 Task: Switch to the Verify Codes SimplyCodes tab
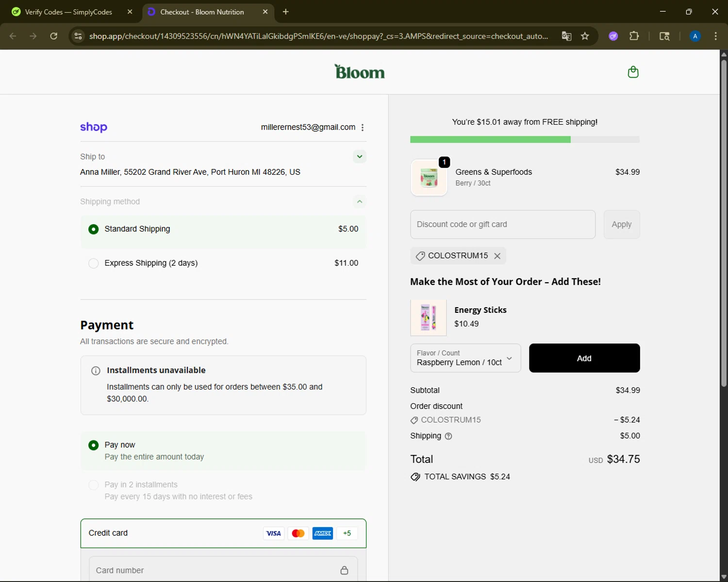[68, 12]
